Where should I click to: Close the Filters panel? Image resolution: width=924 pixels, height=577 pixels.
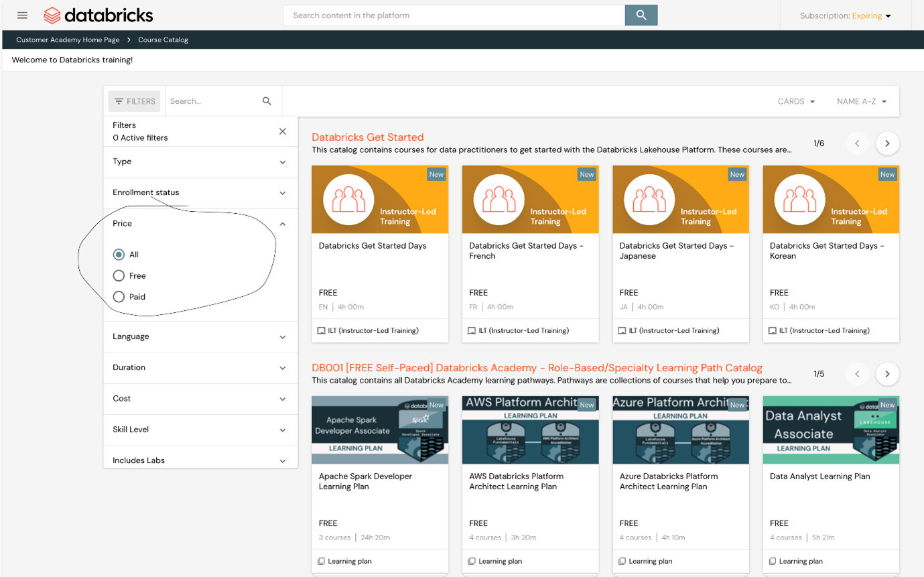(x=283, y=131)
